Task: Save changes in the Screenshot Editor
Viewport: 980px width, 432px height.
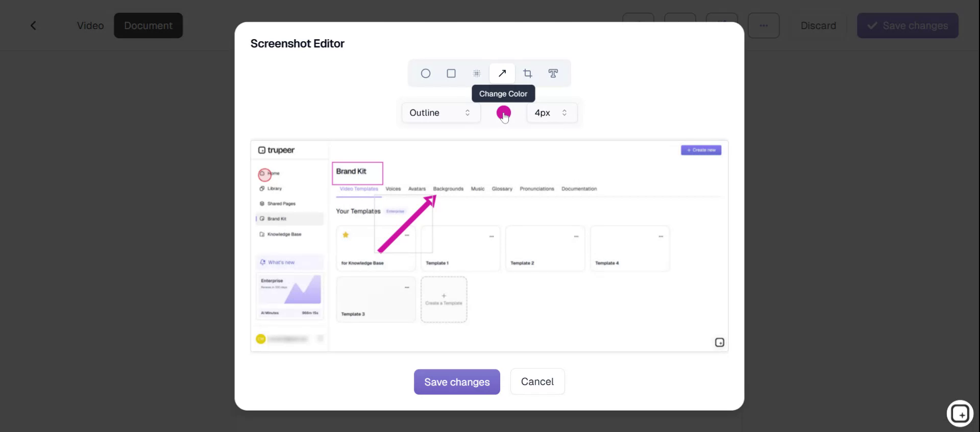Action: point(457,382)
